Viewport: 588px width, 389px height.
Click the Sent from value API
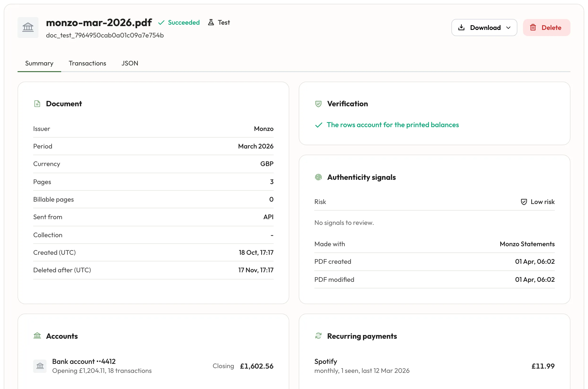click(268, 217)
